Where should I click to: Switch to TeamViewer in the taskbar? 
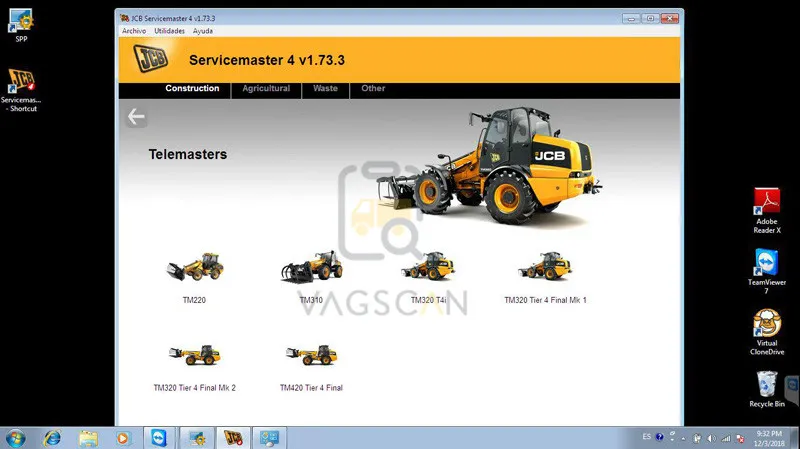[159, 438]
